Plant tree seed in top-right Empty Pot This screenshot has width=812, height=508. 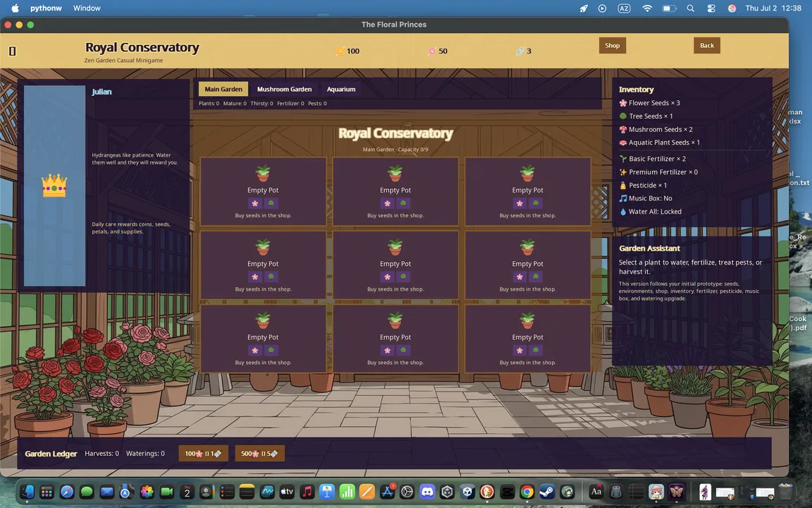pos(536,203)
